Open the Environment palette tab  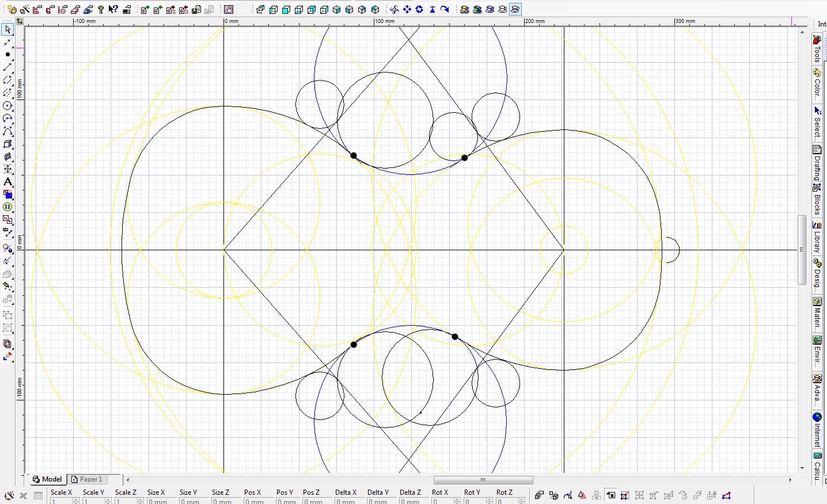[x=817, y=352]
